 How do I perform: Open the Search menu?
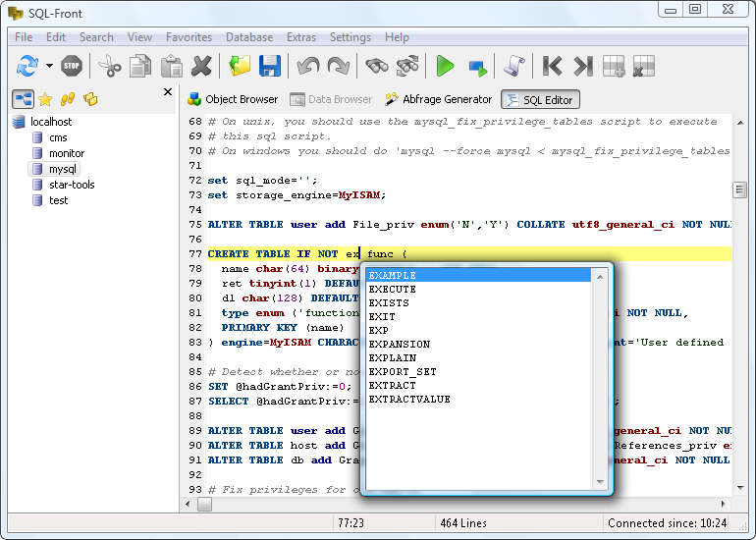pos(96,37)
